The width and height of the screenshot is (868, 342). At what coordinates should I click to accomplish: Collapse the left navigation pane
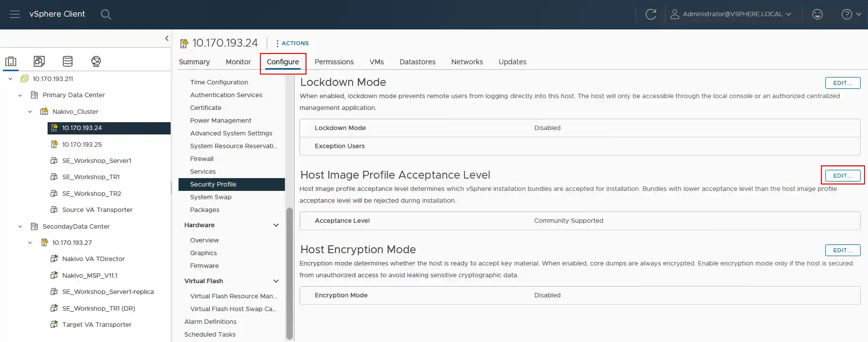coord(167,38)
